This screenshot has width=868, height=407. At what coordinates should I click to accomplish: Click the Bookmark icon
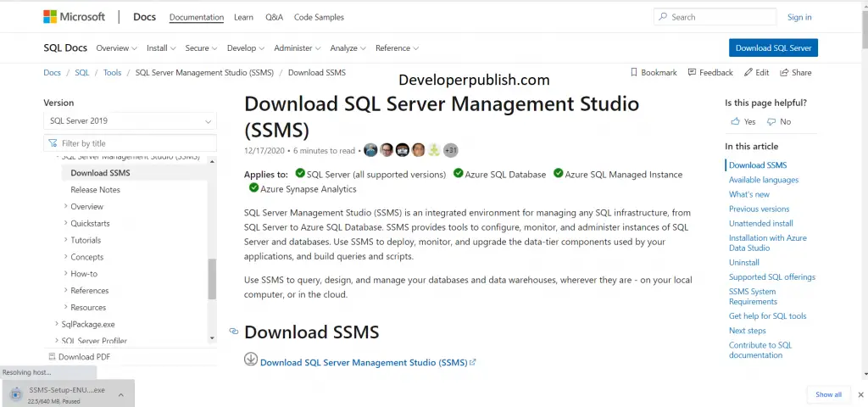pos(634,73)
